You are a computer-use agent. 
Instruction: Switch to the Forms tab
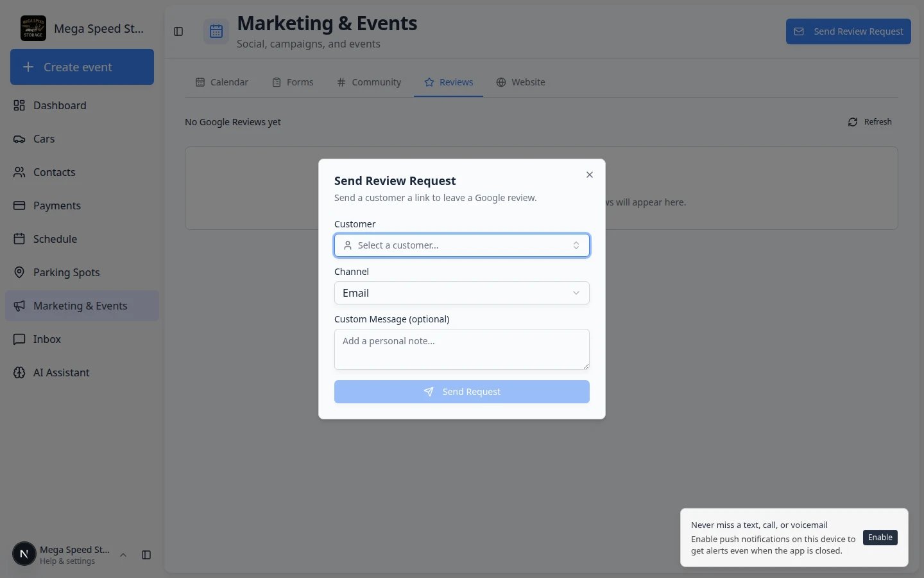(293, 82)
